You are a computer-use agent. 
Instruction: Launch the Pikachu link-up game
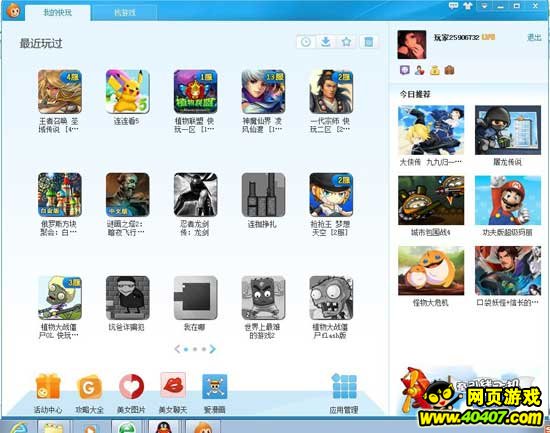click(128, 92)
